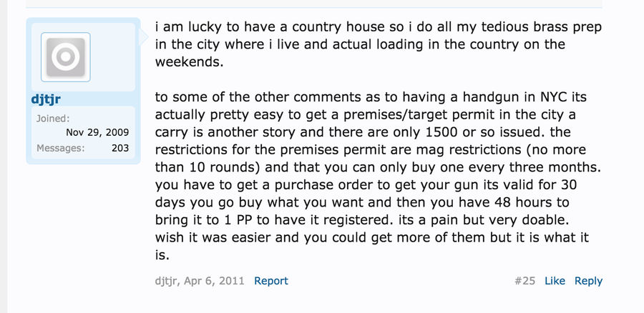Click the Apr 6, 2011 post date
Viewport: 644px width, 313px height.
pyautogui.click(x=214, y=281)
